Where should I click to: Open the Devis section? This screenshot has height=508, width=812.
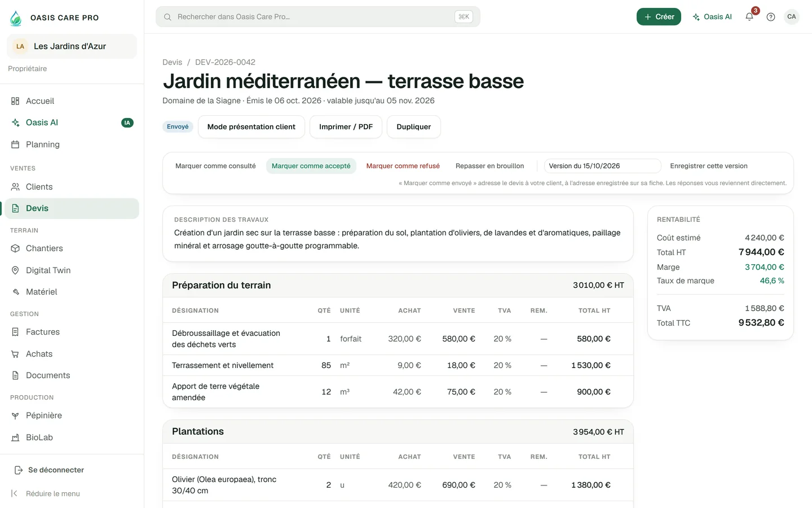tap(72, 208)
